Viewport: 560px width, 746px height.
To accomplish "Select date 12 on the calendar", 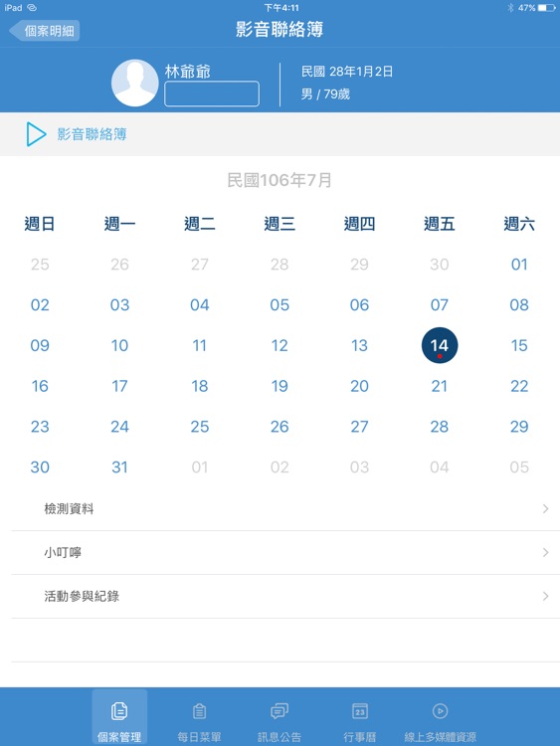I will [x=280, y=345].
